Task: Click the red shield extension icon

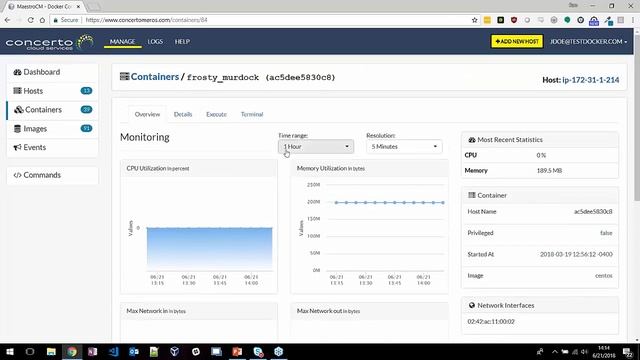Action: pos(514,20)
